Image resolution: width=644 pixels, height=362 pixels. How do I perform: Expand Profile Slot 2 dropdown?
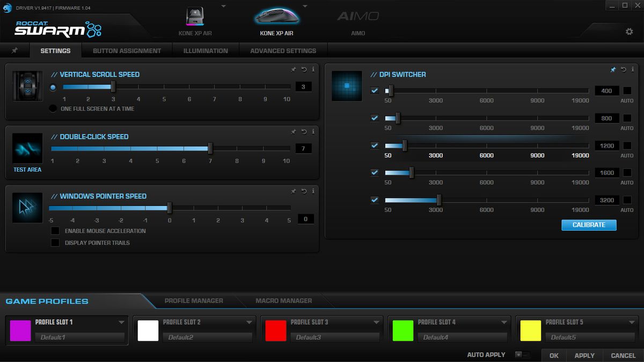[x=249, y=322]
